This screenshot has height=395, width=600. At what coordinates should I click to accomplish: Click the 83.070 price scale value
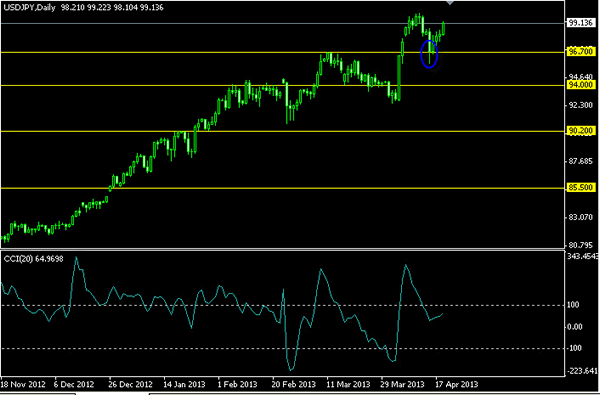point(580,217)
